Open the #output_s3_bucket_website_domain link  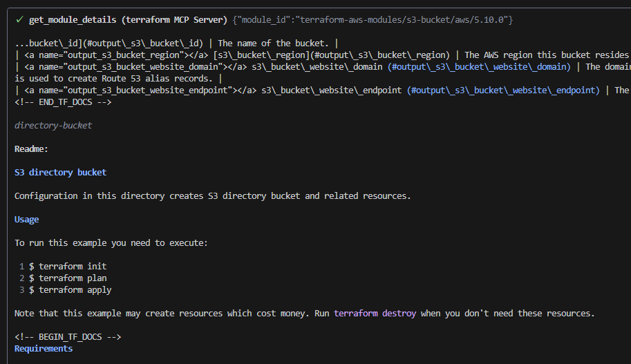[x=479, y=67]
